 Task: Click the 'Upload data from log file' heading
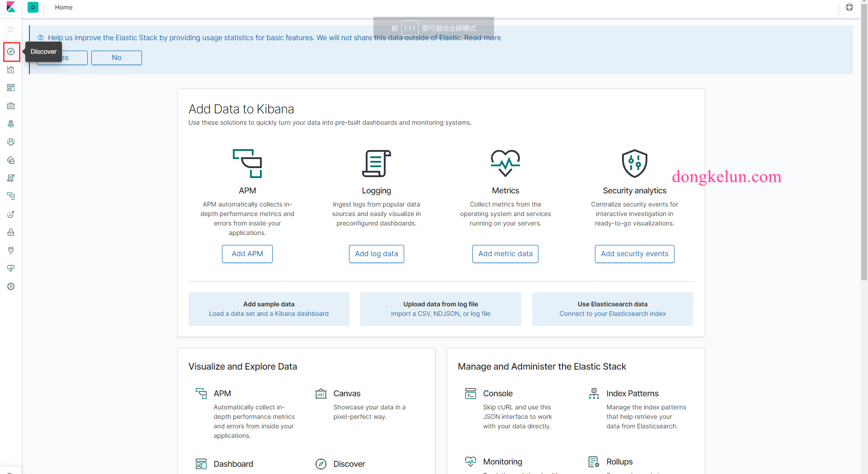click(x=441, y=304)
